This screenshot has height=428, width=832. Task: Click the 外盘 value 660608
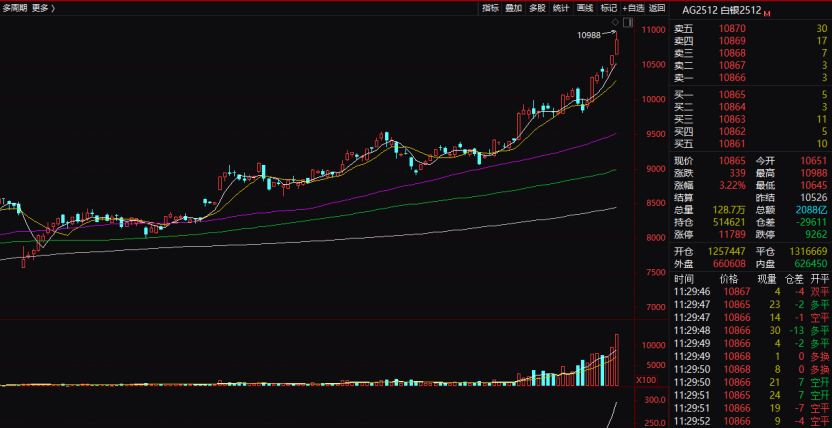[730, 263]
